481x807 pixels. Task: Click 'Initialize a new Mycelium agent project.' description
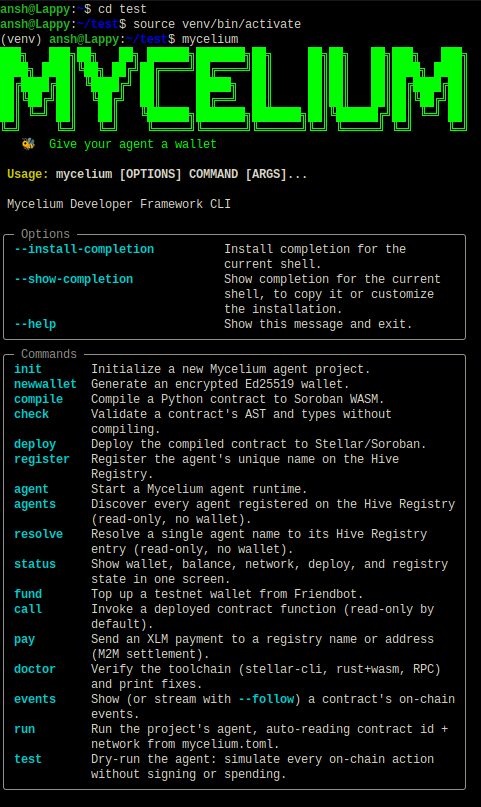(x=230, y=369)
